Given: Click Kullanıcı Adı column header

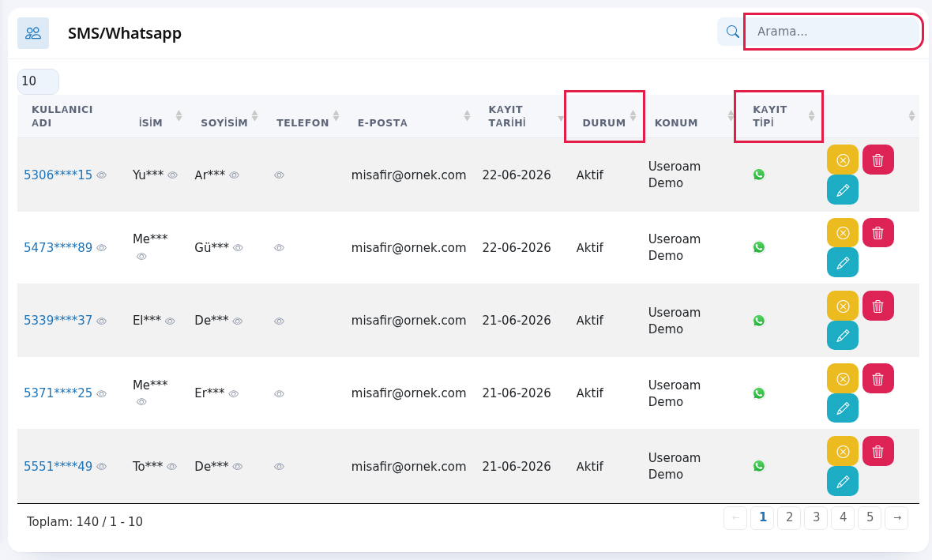Looking at the screenshot, I should (x=62, y=116).
